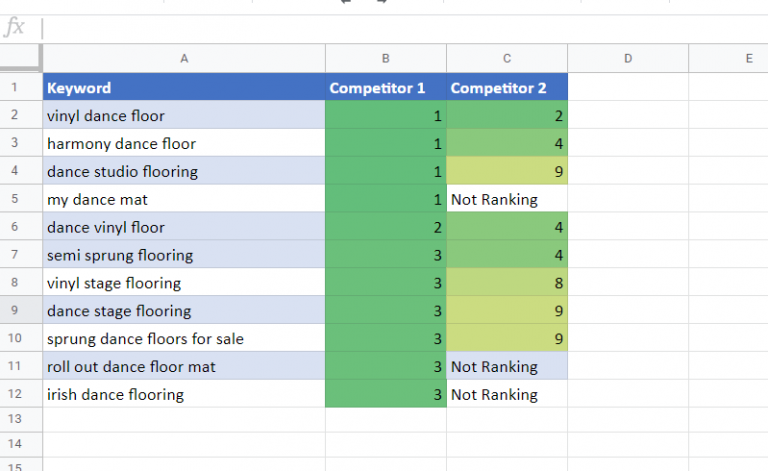The image size is (768, 471).
Task: Select column D header
Action: point(628,59)
